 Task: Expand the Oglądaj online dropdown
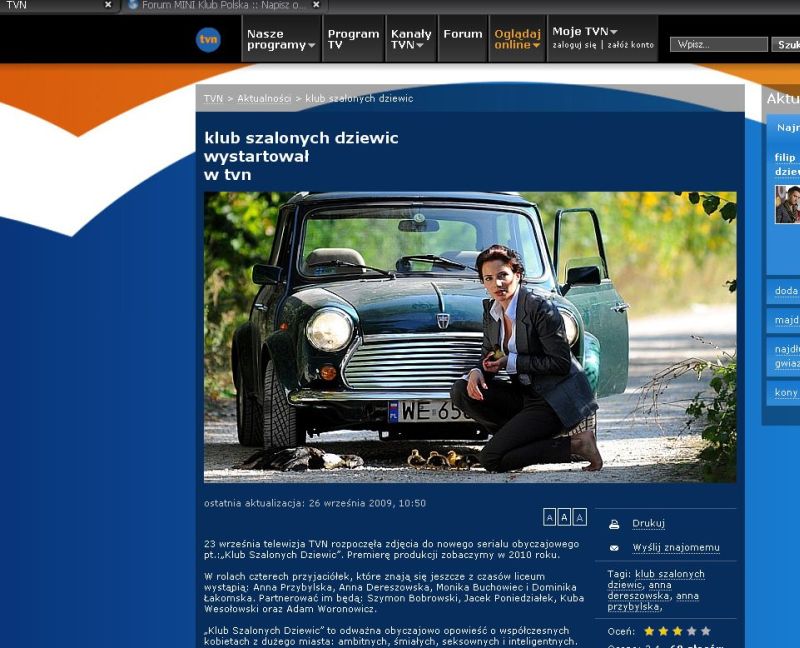517,39
